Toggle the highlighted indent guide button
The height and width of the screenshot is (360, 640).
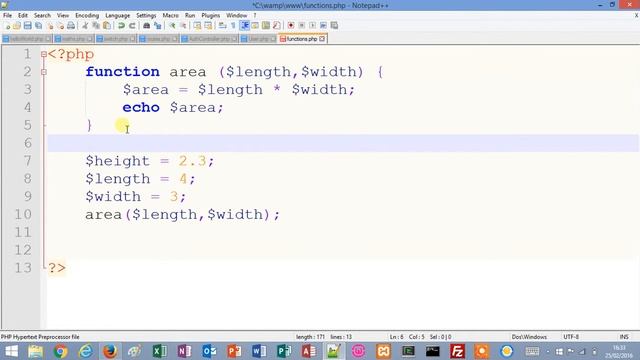pyautogui.click(x=244, y=26)
